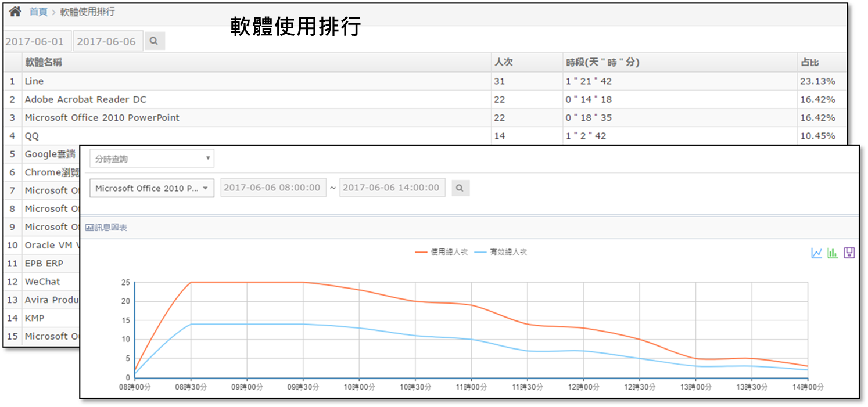This screenshot has height=407, width=868.
Task: Click the Avira row entry
Action: (52, 300)
